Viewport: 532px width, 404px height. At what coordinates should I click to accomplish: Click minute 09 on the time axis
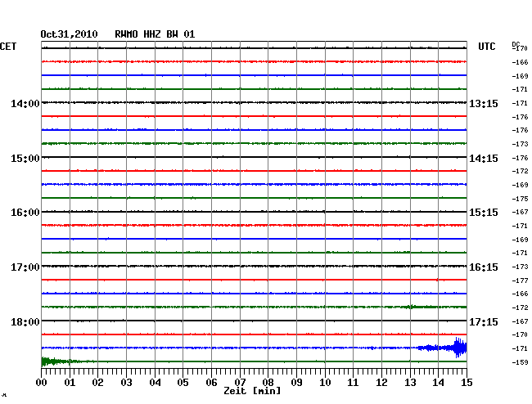click(296, 382)
